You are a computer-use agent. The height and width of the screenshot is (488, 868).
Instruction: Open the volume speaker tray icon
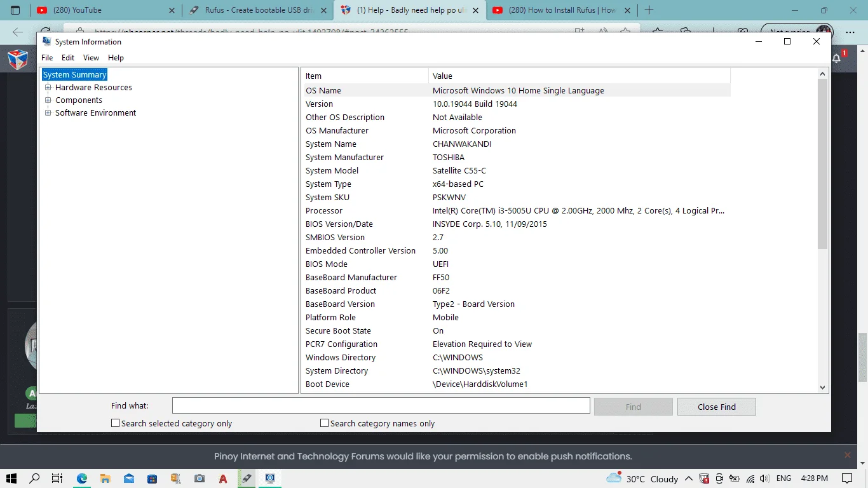(x=764, y=478)
